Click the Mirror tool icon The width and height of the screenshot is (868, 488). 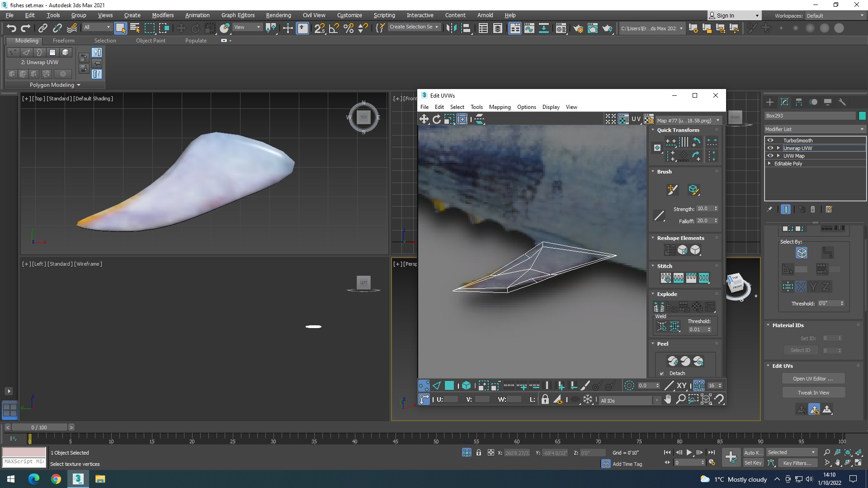tap(451, 28)
